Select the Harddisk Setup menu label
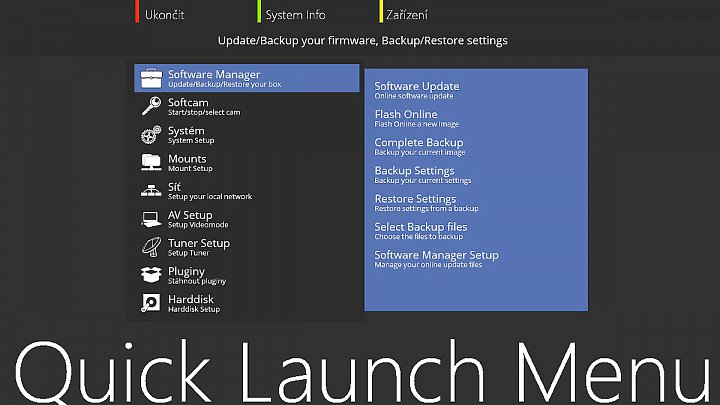This screenshot has height=405, width=720. pyautogui.click(x=193, y=304)
